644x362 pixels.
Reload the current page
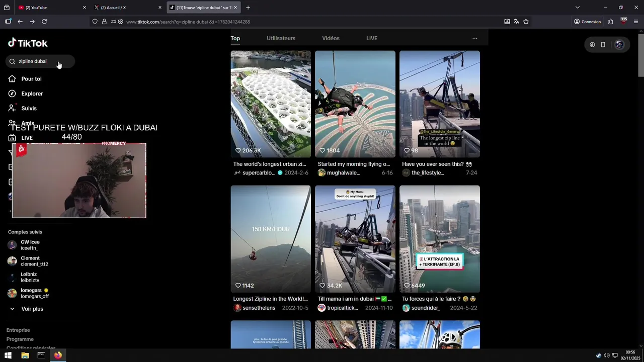point(44,22)
